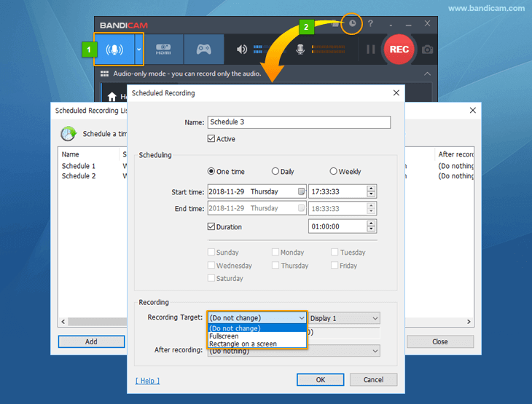532x404 pixels.
Task: Open the Help link in Scheduled Recording
Action: coord(148,381)
